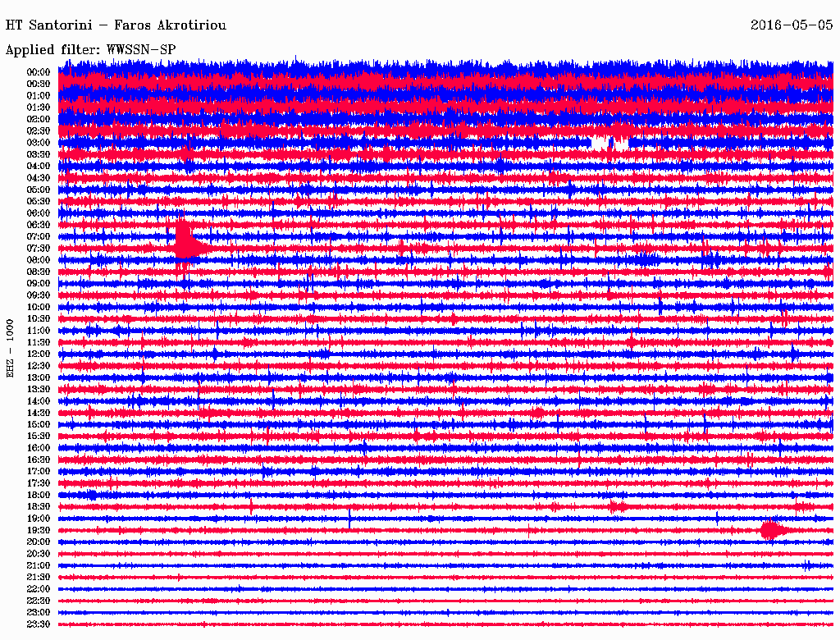Select the 01:30 time label
840x640 pixels.
tap(39, 107)
